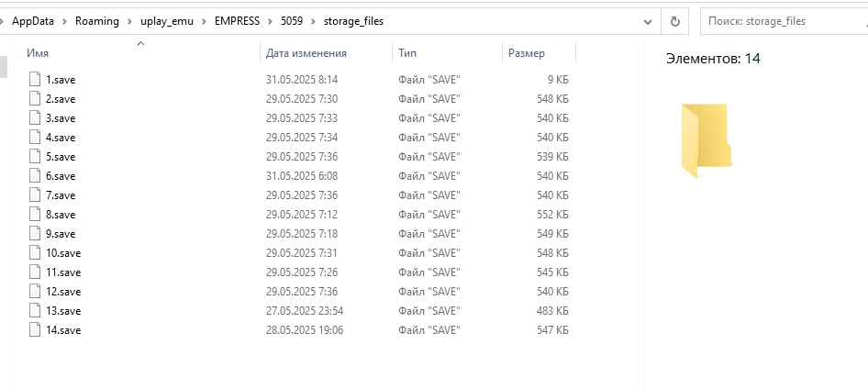This screenshot has height=389, width=868.
Task: Select the 11.save file name
Action: point(63,272)
